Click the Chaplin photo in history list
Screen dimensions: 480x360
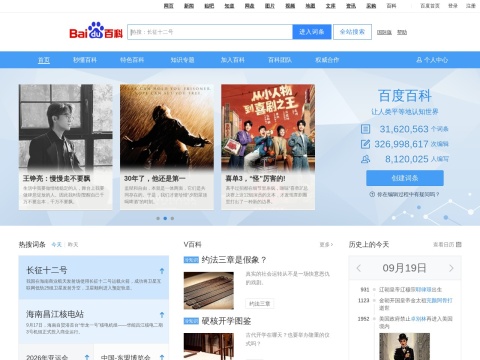(404, 346)
